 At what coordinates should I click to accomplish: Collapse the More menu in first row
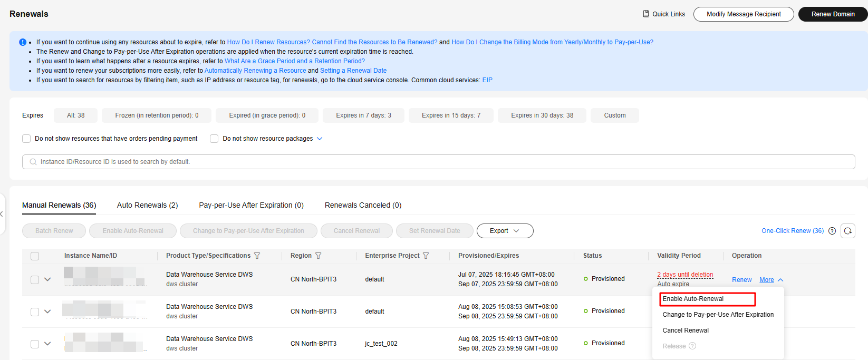point(771,280)
